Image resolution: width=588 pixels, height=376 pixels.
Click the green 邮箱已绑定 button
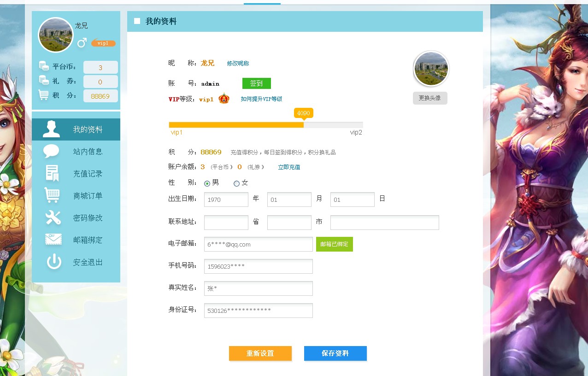(335, 244)
